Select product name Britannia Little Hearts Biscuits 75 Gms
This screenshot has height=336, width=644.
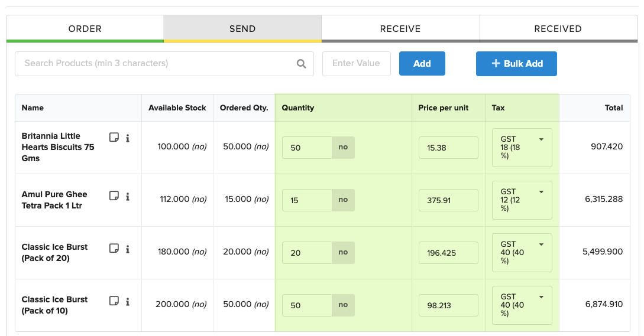[x=58, y=147]
